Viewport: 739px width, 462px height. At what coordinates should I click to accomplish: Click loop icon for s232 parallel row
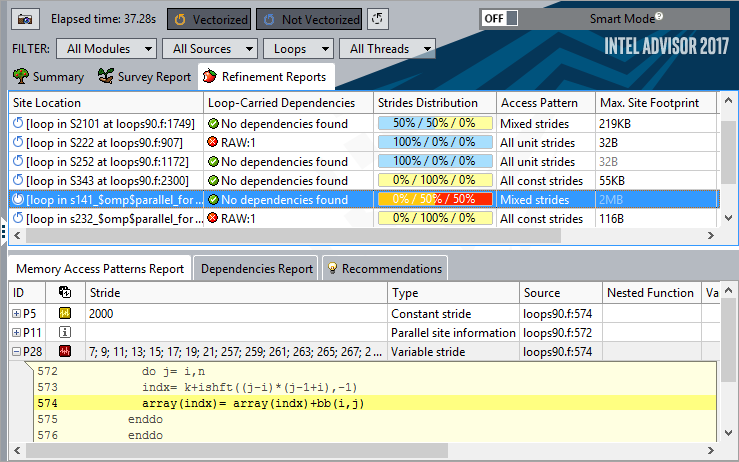18,218
